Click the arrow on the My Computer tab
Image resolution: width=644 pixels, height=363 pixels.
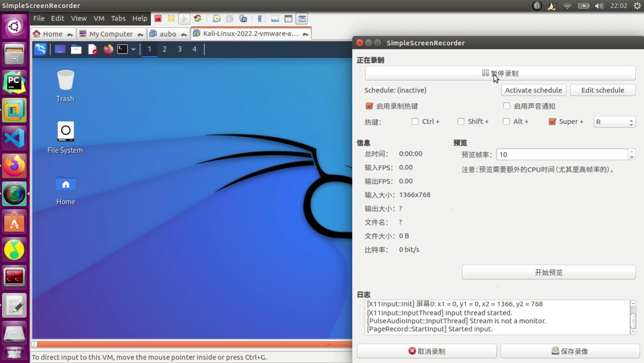(x=140, y=34)
